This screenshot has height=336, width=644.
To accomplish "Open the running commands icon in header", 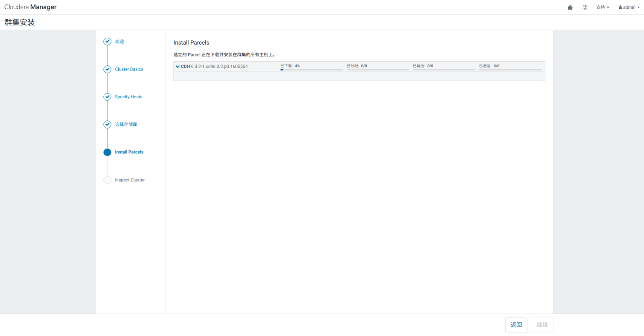I will [584, 7].
